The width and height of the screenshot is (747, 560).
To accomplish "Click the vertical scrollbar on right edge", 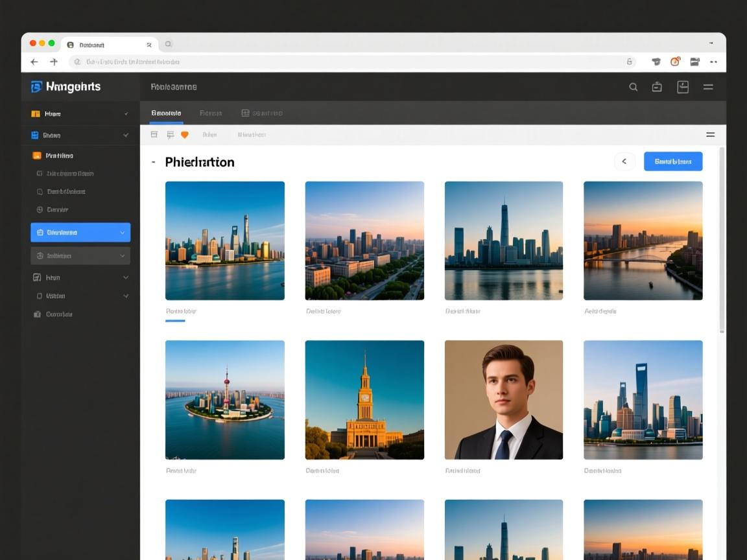I will click(722, 240).
